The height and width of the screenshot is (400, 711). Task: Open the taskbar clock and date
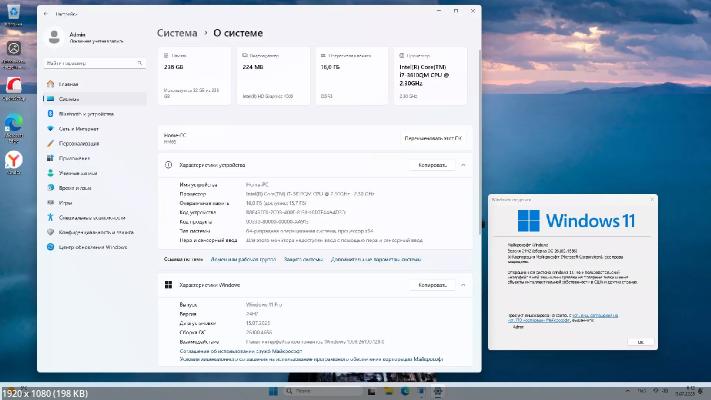687,391
